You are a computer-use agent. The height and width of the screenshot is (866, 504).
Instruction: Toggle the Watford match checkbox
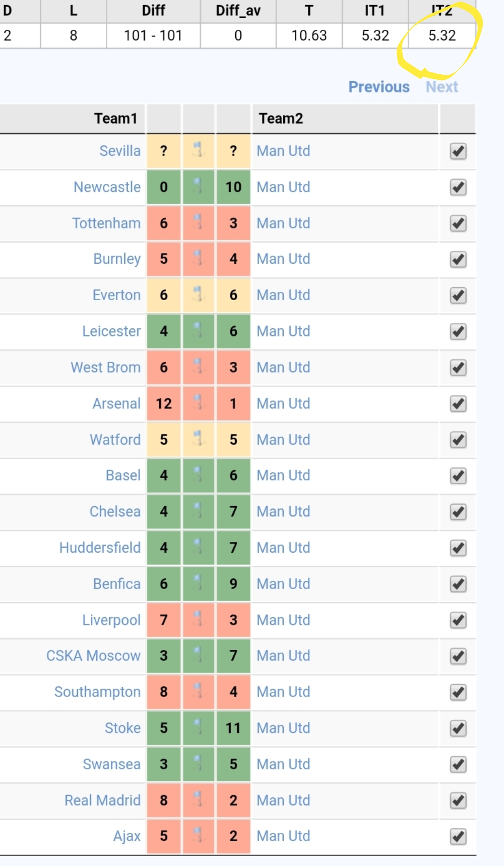458,440
